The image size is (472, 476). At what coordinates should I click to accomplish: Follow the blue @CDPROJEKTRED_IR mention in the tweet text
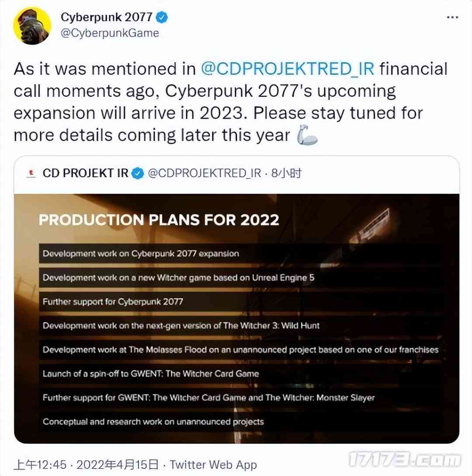288,69
